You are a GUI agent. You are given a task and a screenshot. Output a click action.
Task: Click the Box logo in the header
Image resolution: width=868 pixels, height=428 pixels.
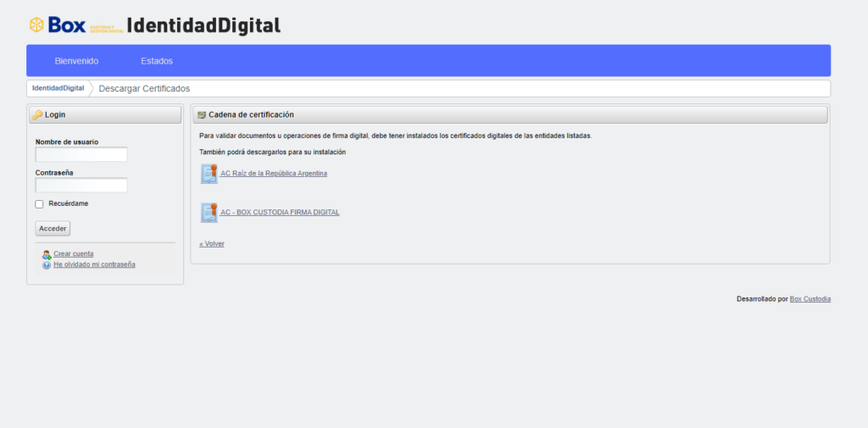pos(58,25)
